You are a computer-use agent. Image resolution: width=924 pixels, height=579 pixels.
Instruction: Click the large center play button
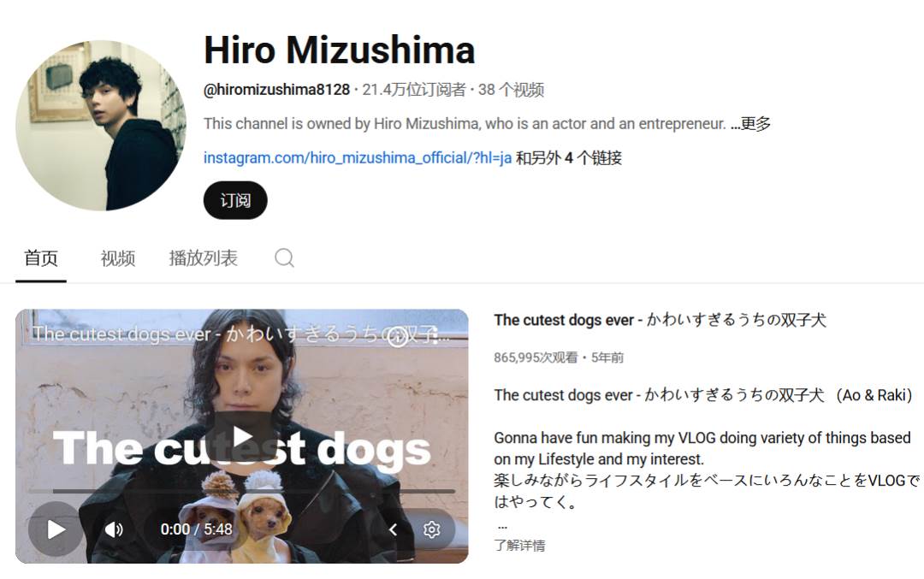(242, 436)
